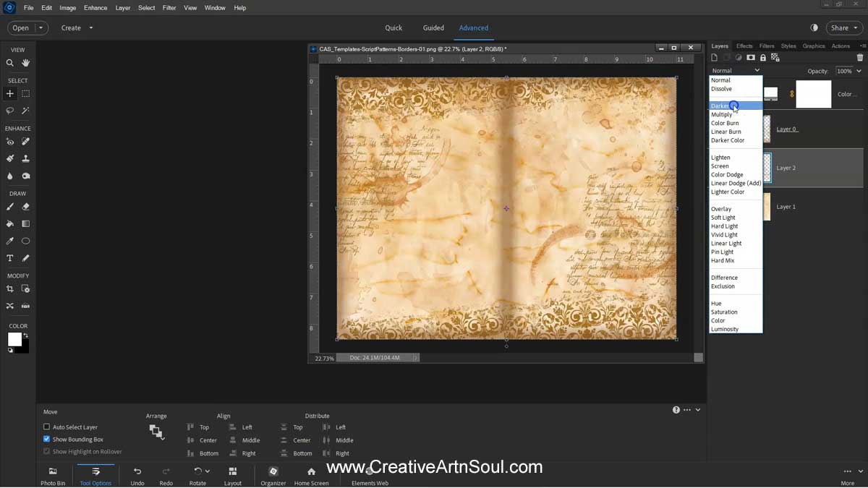Pick the Eyedropper tool
The image size is (868, 488).
pyautogui.click(x=10, y=240)
